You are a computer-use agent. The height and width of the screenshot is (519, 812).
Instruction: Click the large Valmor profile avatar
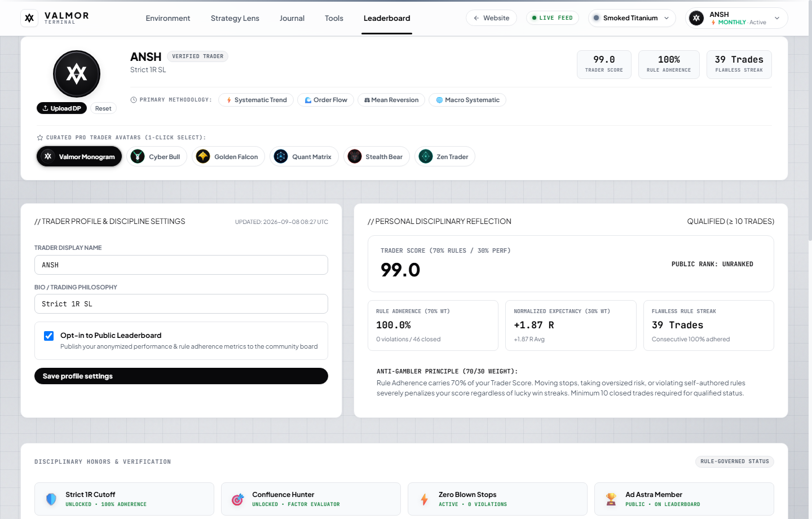point(77,74)
